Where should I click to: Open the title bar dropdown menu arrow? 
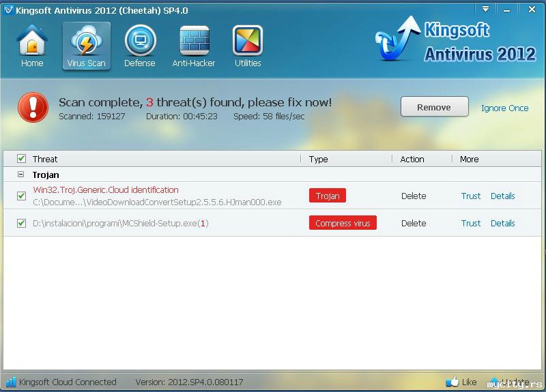(x=485, y=10)
